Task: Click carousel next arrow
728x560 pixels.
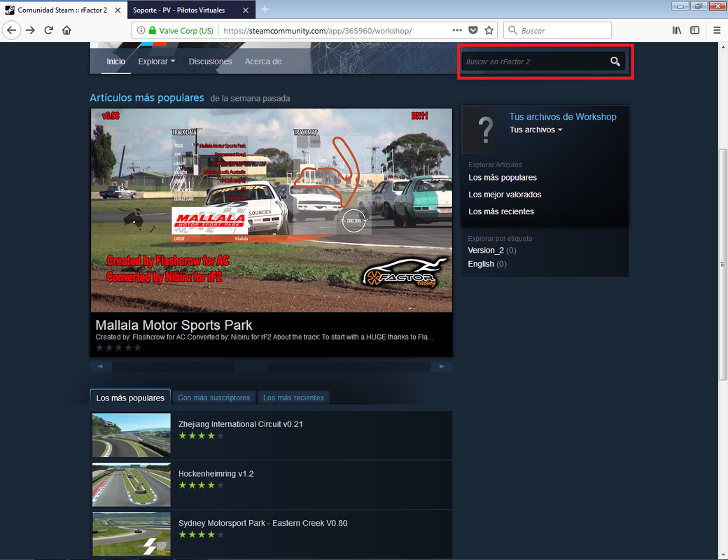Action: tap(442, 367)
